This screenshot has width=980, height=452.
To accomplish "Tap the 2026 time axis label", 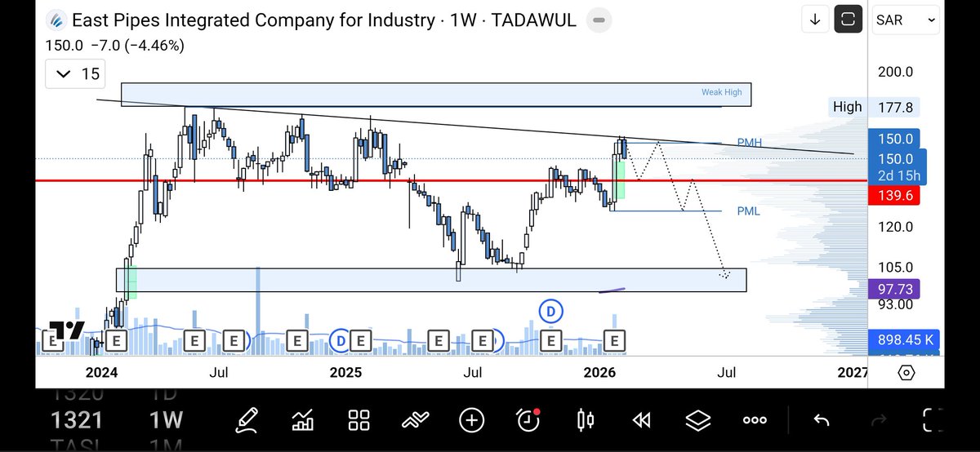I will tap(599, 373).
